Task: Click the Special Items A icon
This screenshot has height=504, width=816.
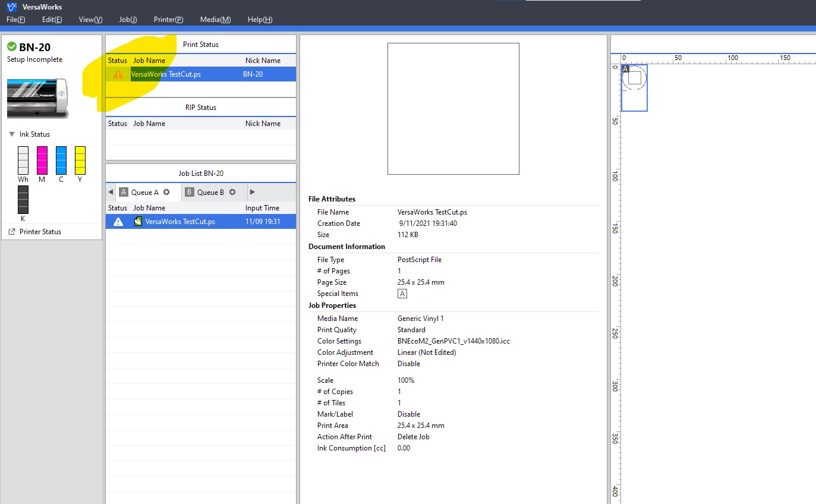Action: click(x=402, y=294)
